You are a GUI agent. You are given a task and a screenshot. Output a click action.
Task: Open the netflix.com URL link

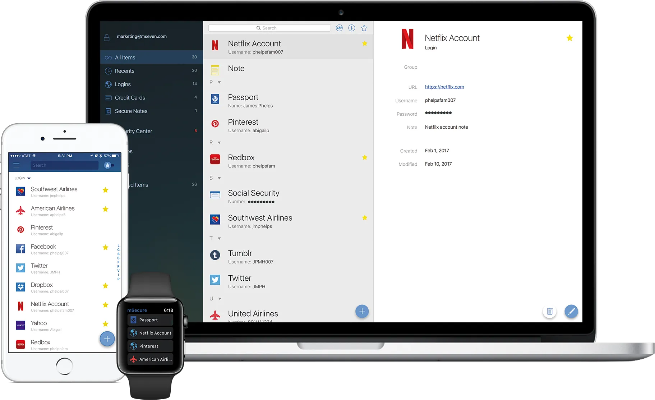[445, 88]
